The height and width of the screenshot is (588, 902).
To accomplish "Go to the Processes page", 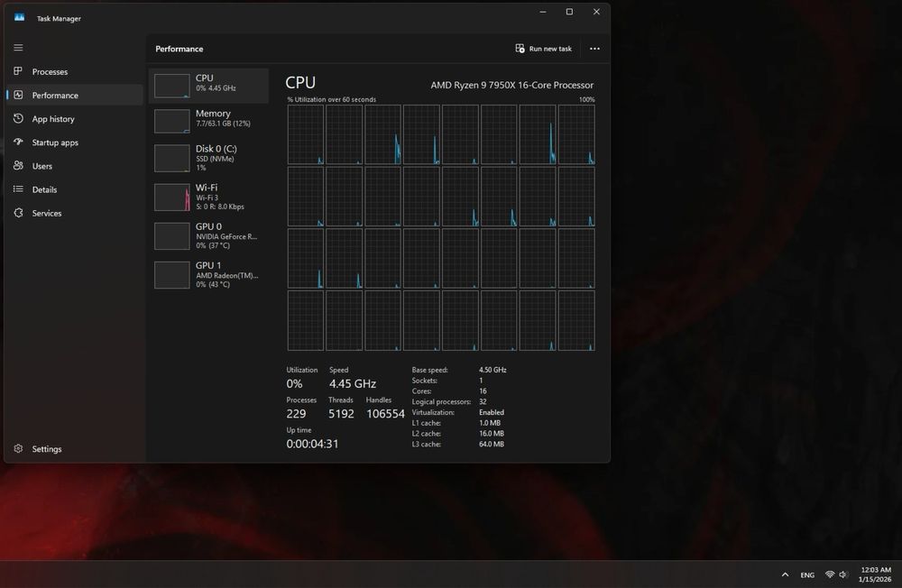I will [x=50, y=71].
